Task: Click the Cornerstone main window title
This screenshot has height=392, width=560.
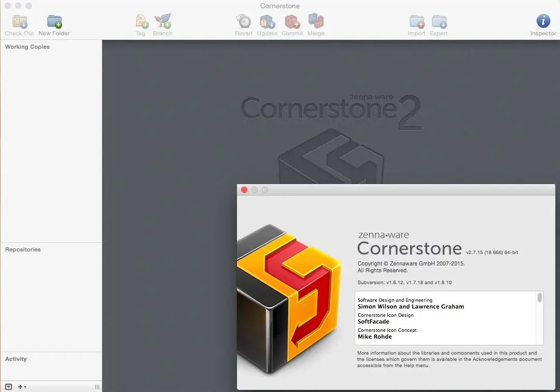Action: coord(279,6)
